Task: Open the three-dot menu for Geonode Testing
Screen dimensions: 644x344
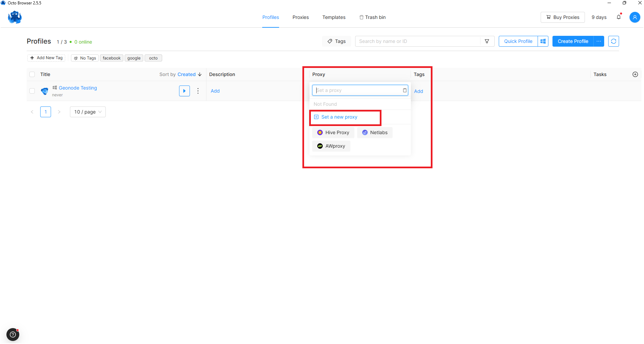Action: tap(198, 91)
